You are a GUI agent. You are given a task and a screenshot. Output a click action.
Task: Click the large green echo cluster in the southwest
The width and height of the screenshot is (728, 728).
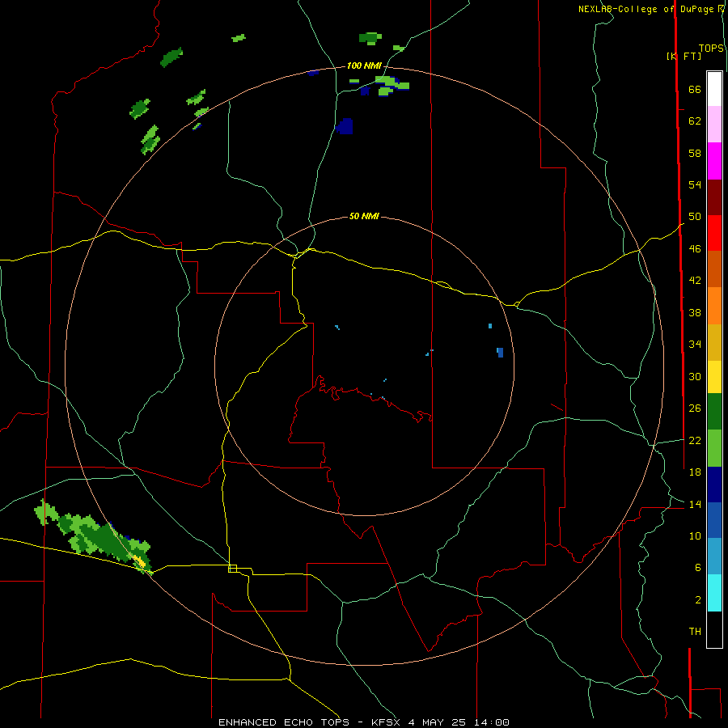[93, 536]
